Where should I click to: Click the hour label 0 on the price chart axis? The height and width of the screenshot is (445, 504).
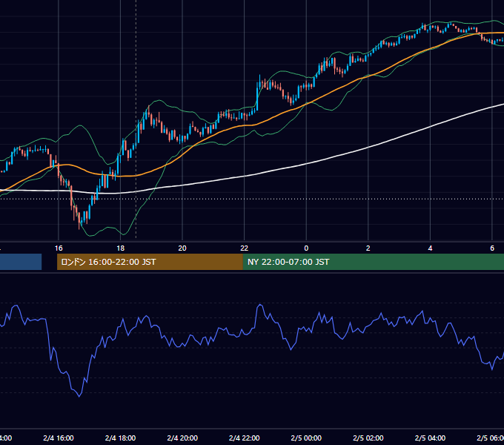(306, 248)
